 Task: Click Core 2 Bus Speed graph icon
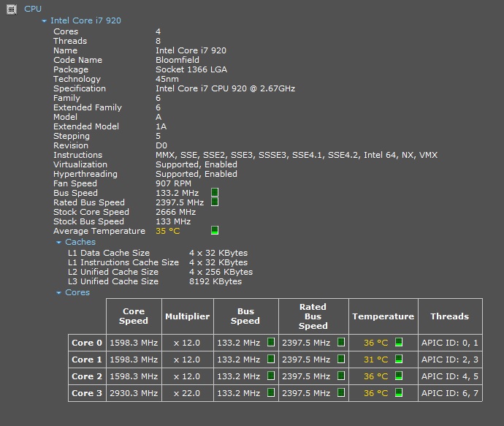point(271,376)
